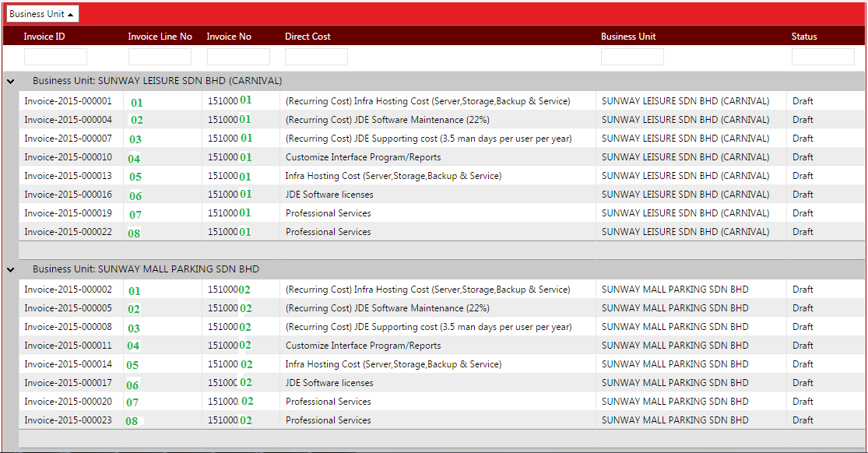Collapse the SUNWAY LEISURE SDN BHD (CARNIVAL) group
Screen dimensions: 868x453
(11, 82)
